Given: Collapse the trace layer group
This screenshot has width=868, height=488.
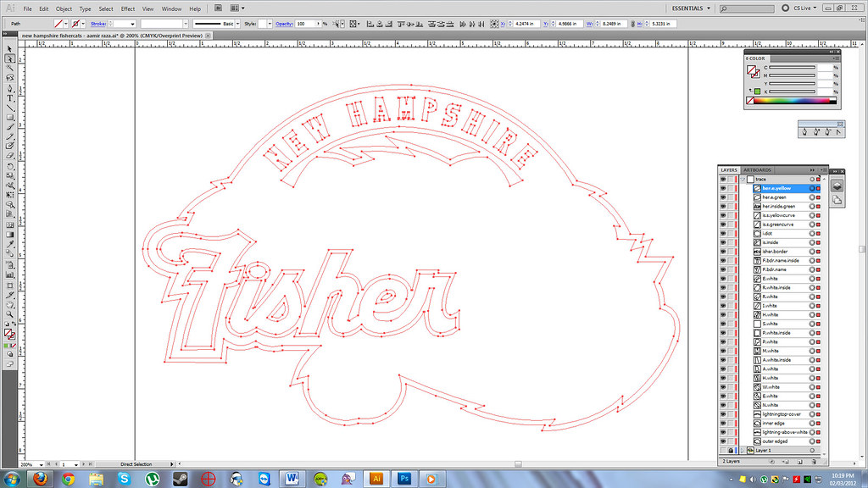Looking at the screenshot, I should tap(743, 180).
